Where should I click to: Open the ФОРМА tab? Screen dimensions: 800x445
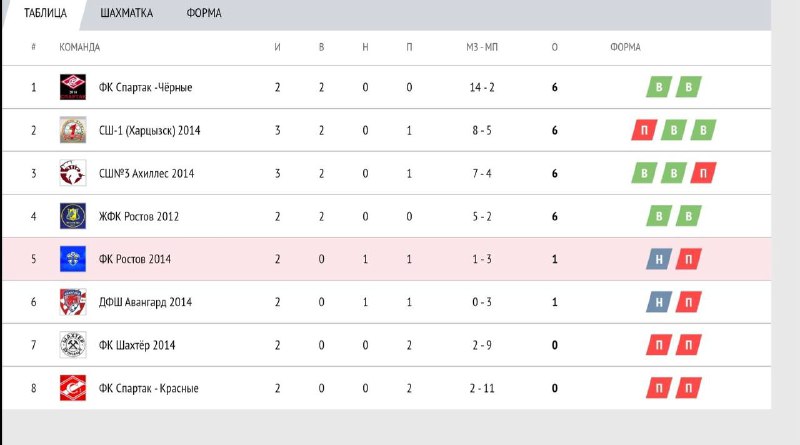(x=204, y=13)
